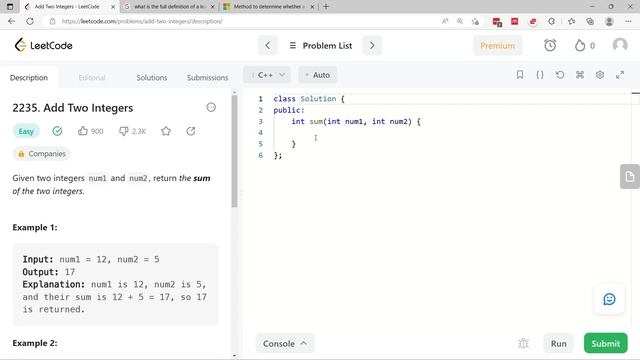Open editor settings gear icon
640x360 pixels.
point(600,75)
